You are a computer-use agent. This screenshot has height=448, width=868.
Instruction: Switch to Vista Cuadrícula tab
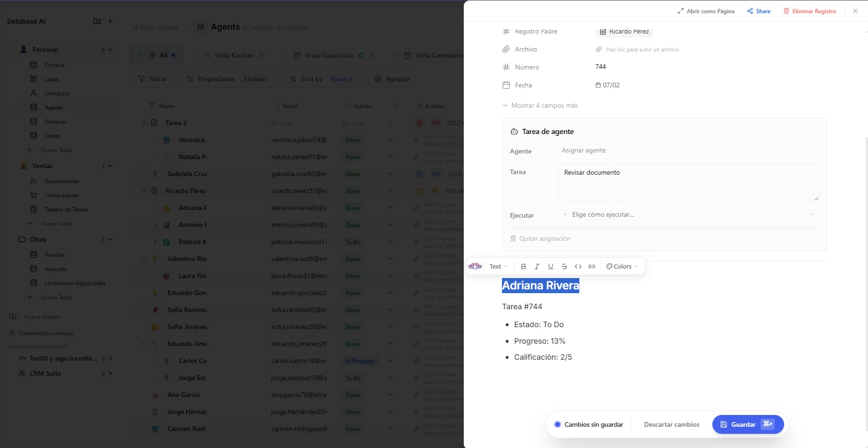coord(329,55)
